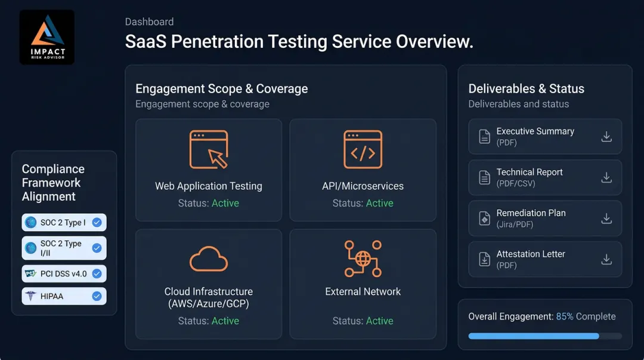
Task: Select the External Network label
Action: click(x=363, y=292)
